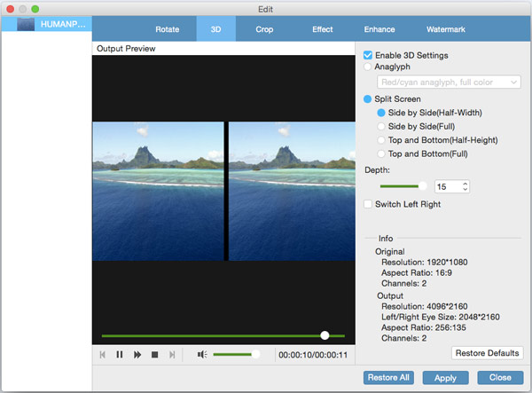Select the Anaglyph radio option
Viewport: 532px width, 393px height.
[368, 67]
